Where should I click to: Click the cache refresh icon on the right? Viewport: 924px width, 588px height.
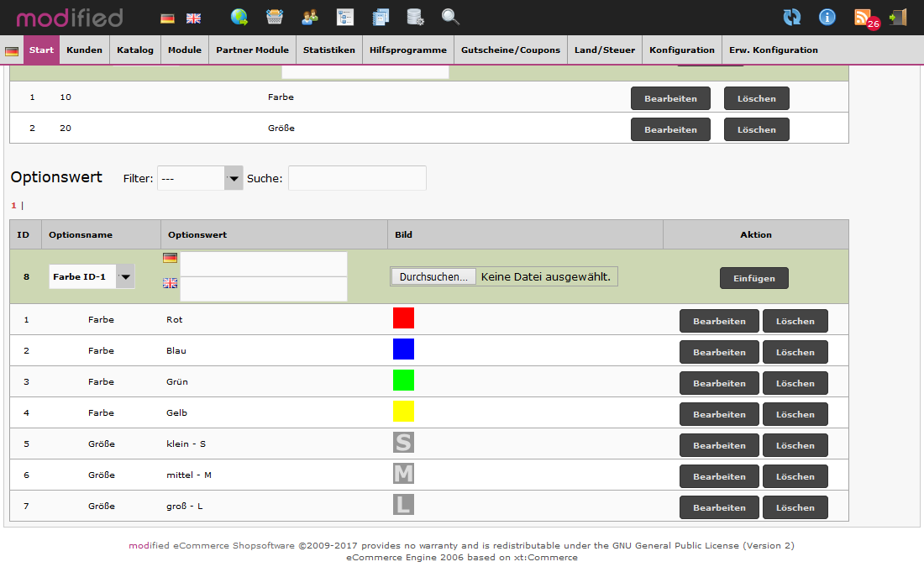(x=792, y=17)
